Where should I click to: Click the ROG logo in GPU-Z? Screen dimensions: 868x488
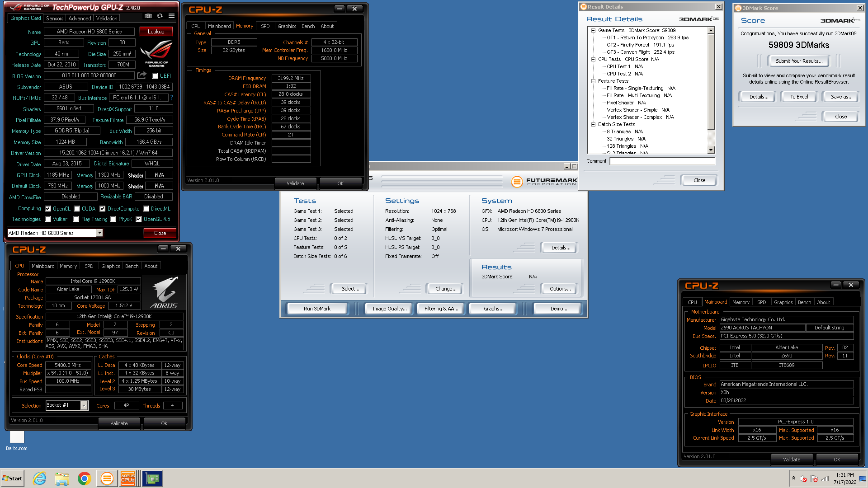pos(156,53)
